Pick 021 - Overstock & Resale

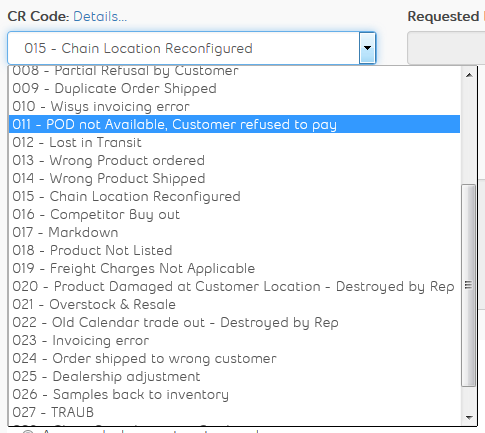[x=234, y=304]
